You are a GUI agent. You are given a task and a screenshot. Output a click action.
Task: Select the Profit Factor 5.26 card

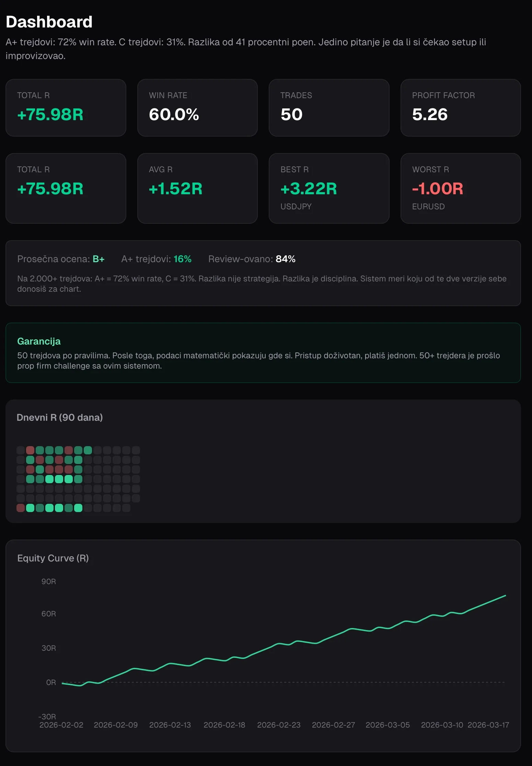(x=461, y=108)
